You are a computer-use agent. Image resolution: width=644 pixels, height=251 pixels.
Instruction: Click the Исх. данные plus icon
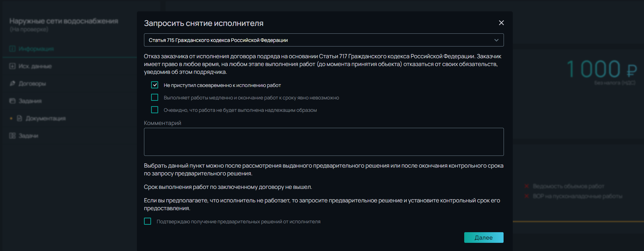tap(12, 66)
